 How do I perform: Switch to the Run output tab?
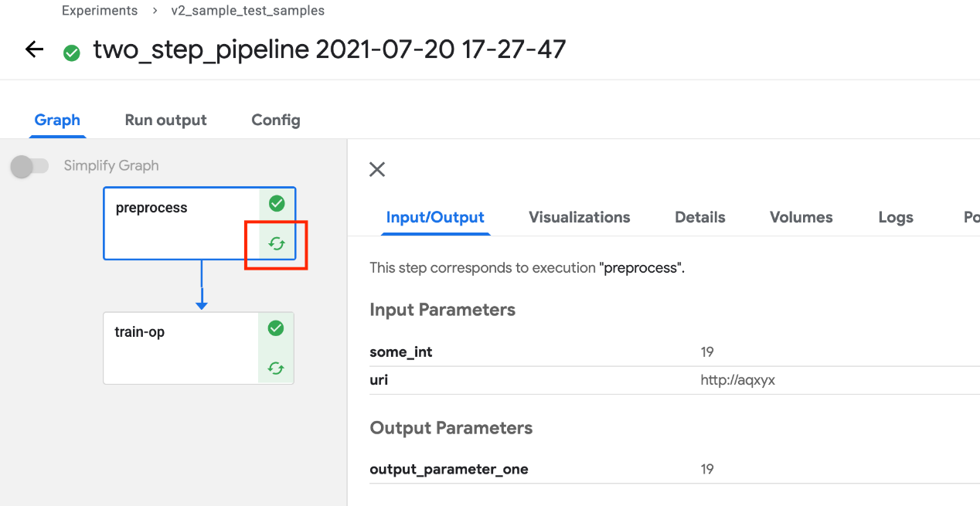coord(165,120)
